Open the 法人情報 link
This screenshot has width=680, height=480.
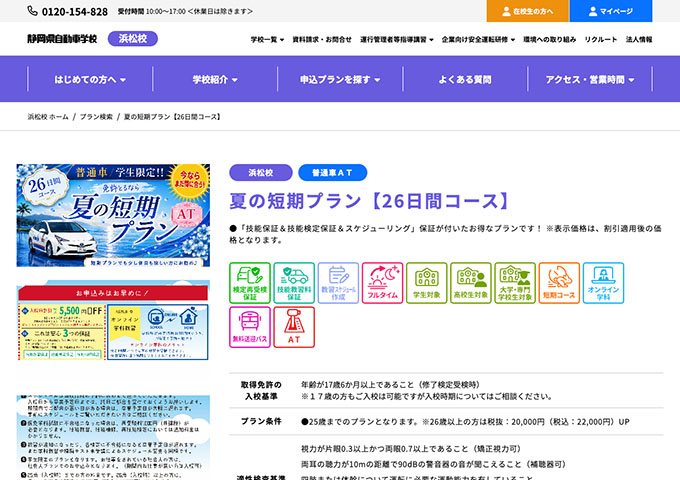(639, 39)
